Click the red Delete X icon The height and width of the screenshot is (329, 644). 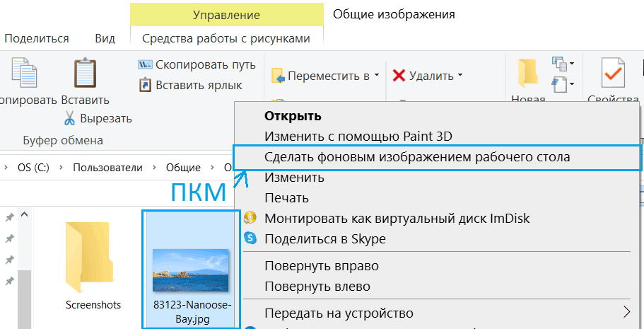click(399, 76)
